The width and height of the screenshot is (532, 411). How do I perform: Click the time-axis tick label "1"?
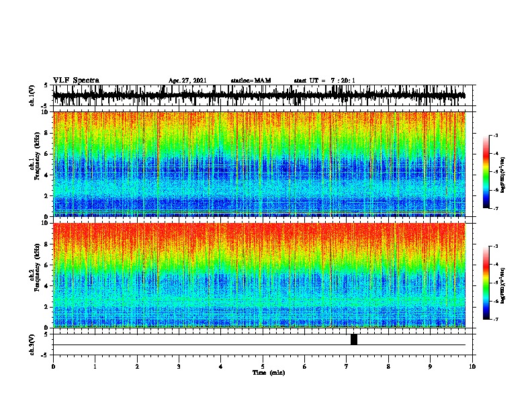coord(95,367)
